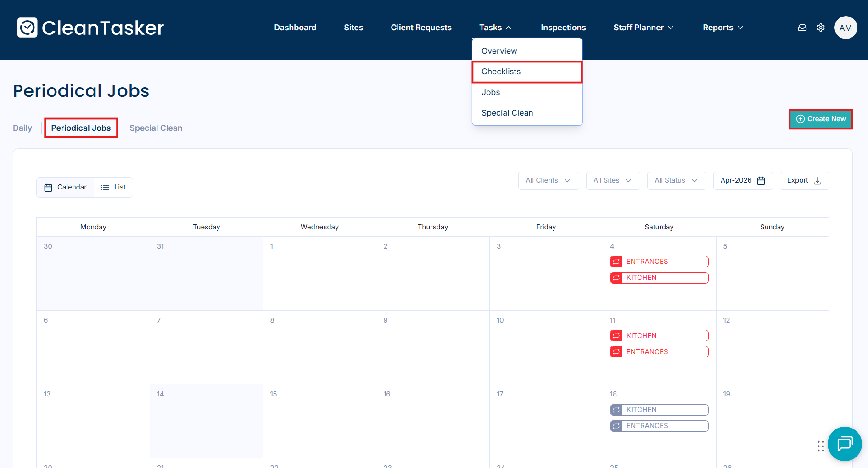Export the periodical jobs calendar

click(x=804, y=180)
